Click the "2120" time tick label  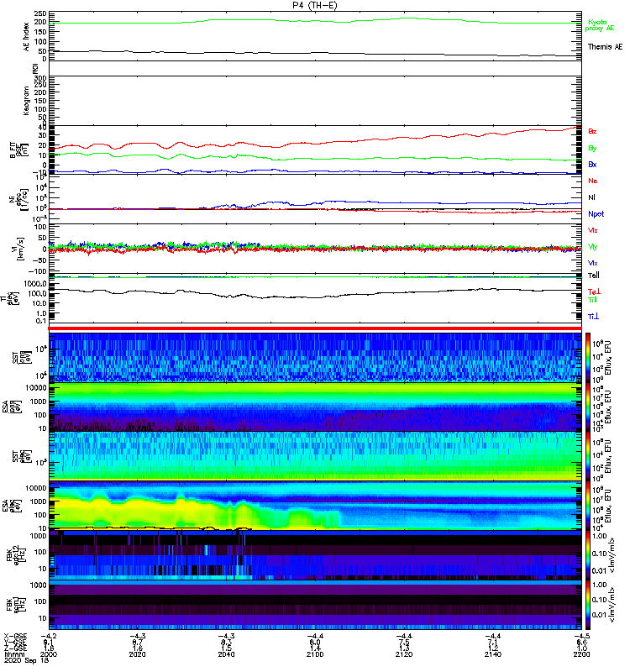tap(404, 654)
